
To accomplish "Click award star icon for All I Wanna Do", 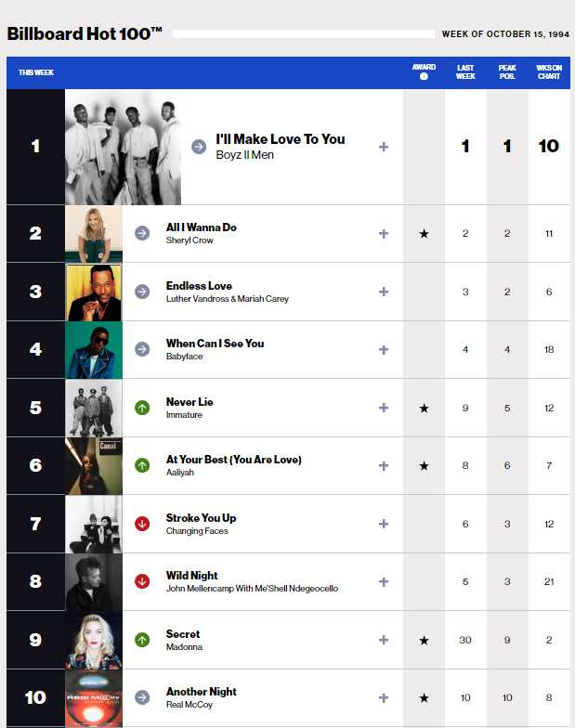I will [x=424, y=234].
